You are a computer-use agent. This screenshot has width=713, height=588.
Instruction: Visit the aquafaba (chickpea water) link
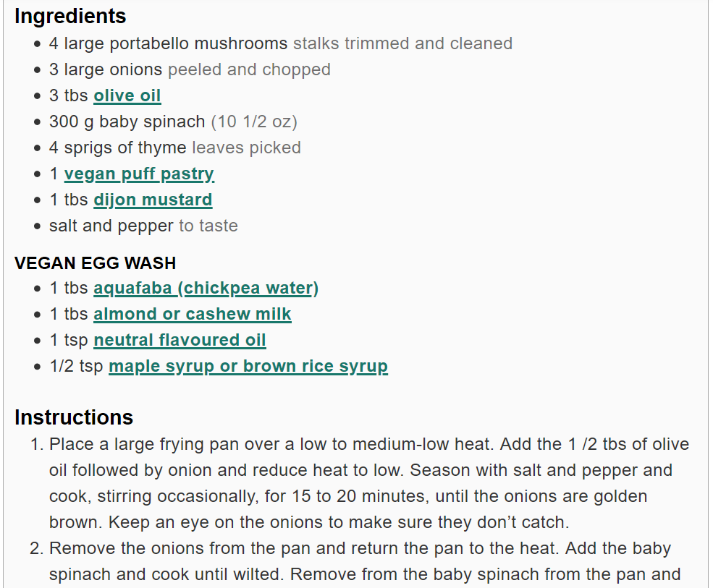206,288
